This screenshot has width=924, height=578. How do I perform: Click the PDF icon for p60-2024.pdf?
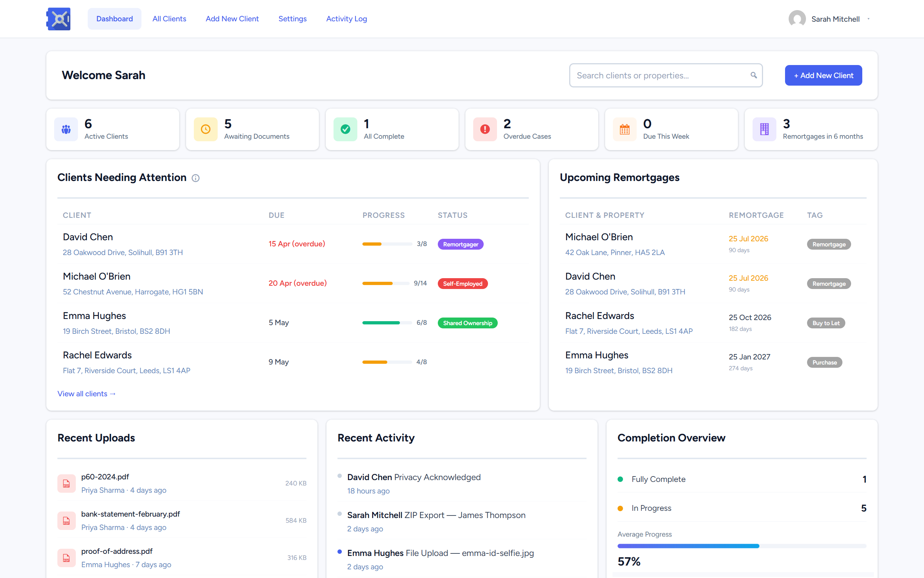pyautogui.click(x=66, y=484)
